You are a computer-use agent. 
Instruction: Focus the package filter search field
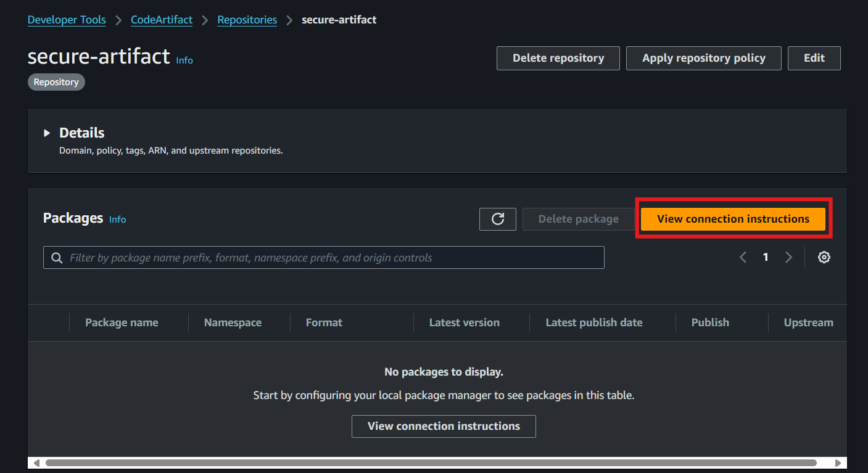(x=324, y=258)
